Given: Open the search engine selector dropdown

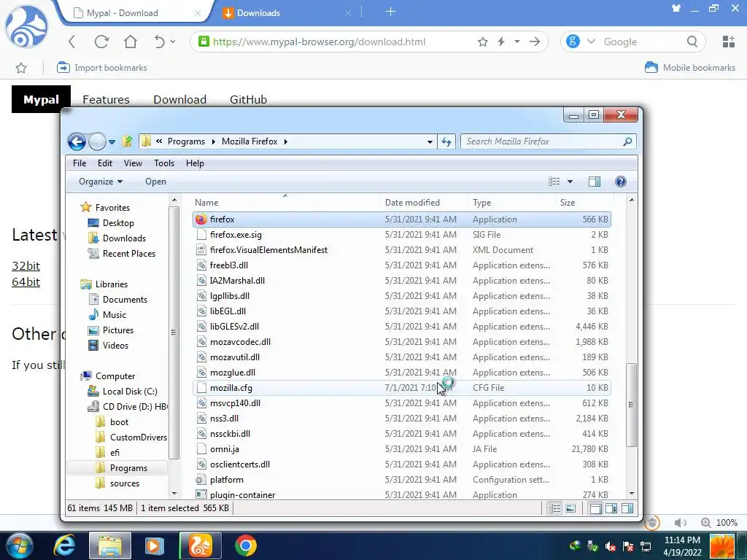Looking at the screenshot, I should point(591,42).
